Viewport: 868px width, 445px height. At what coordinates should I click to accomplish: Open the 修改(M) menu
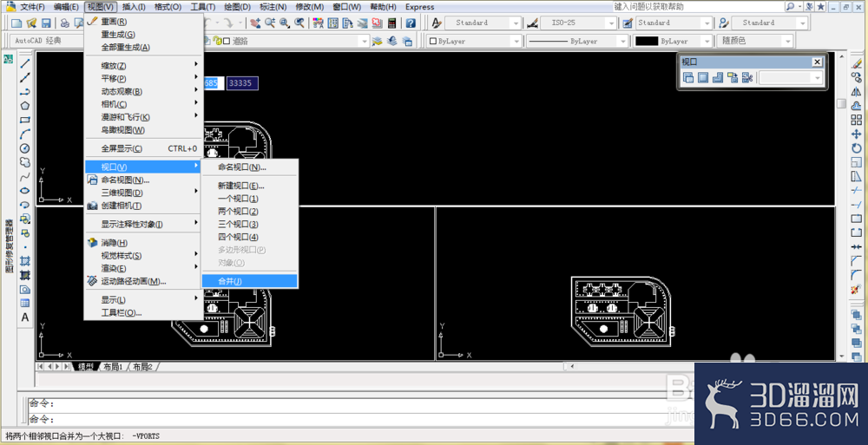click(310, 7)
